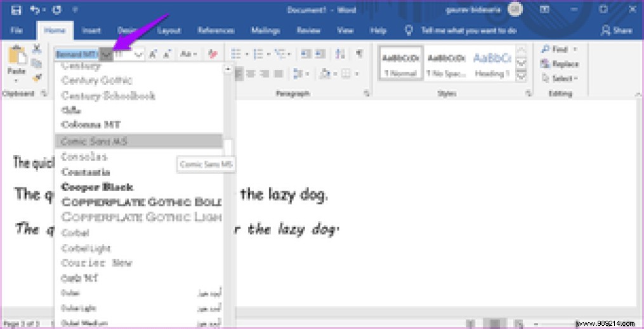The height and width of the screenshot is (329, 644).
Task: Click the Replace button
Action: 559,64
